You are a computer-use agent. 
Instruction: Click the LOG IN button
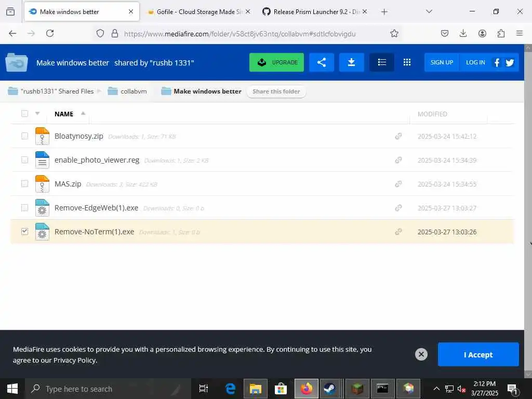pyautogui.click(x=475, y=62)
